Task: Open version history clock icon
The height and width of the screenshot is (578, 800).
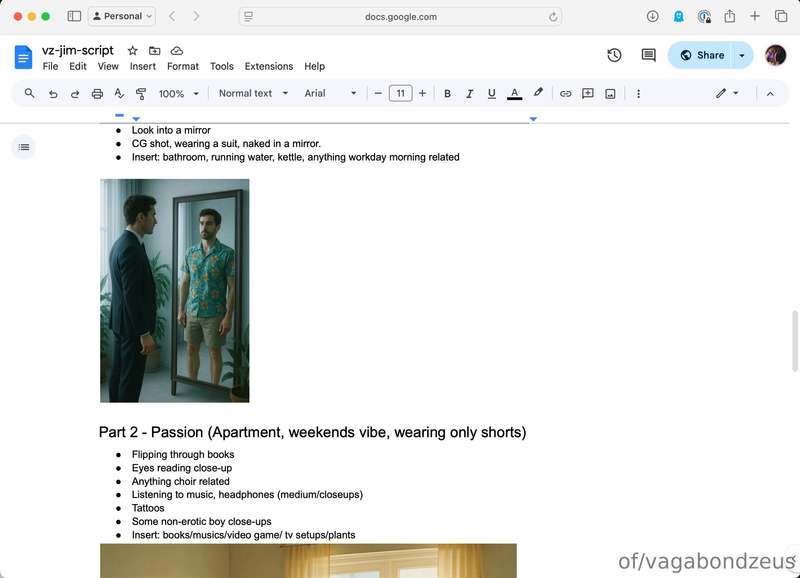Action: pyautogui.click(x=614, y=55)
